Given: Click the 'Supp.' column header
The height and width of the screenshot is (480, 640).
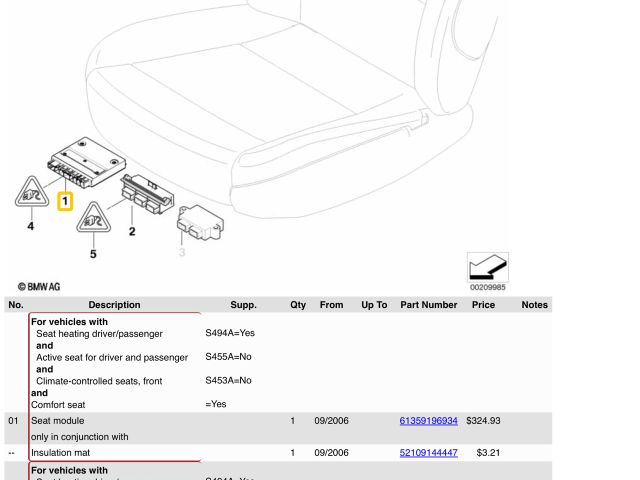Looking at the screenshot, I should point(243,305).
